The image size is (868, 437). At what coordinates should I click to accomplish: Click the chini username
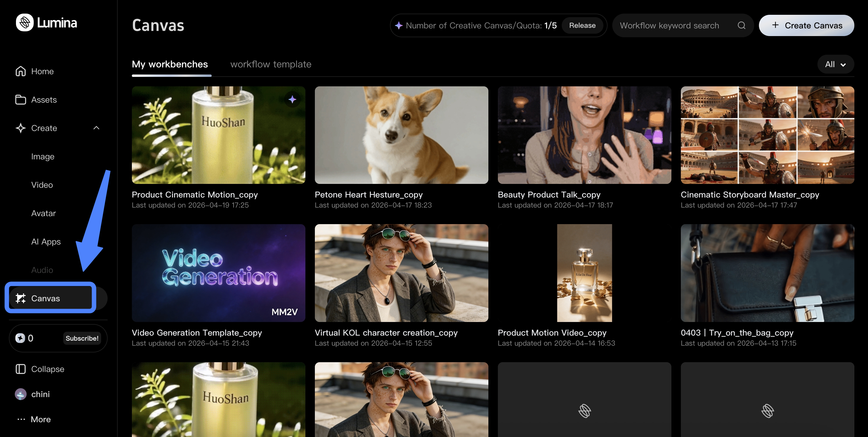coord(41,394)
